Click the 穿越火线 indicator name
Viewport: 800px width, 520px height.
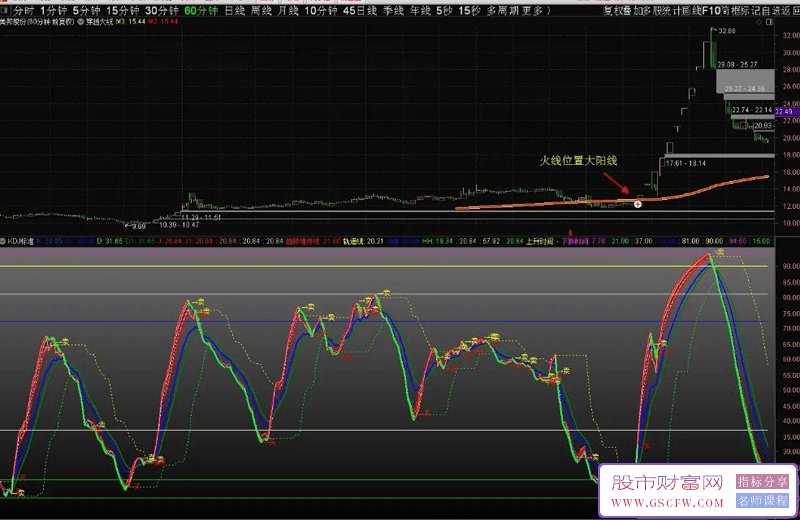click(99, 22)
